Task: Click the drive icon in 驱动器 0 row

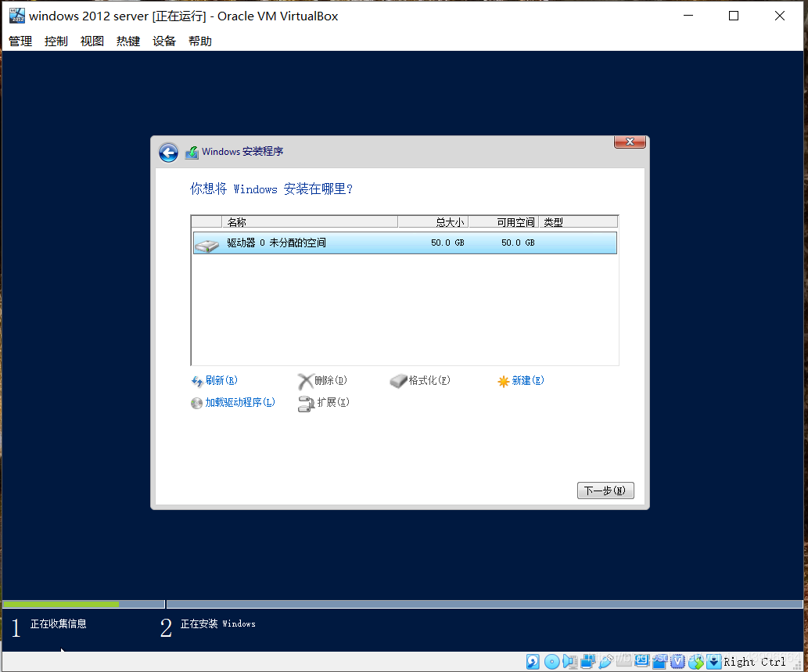Action: click(207, 246)
